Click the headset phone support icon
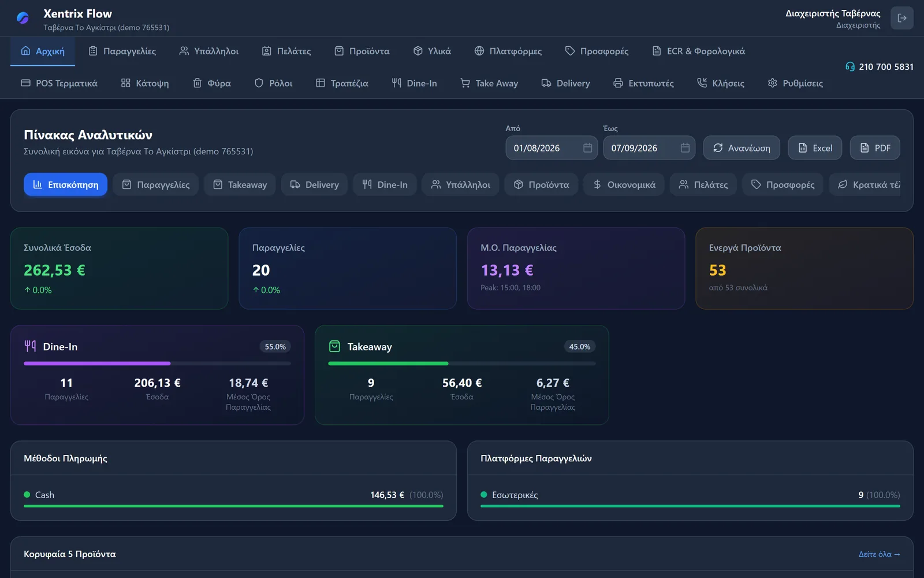 [x=850, y=66]
